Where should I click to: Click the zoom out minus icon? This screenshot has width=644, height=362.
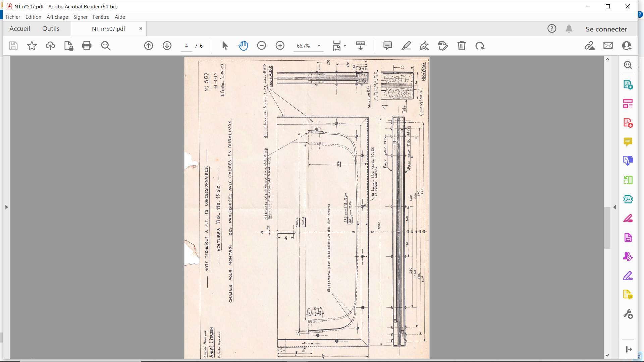pyautogui.click(x=262, y=46)
